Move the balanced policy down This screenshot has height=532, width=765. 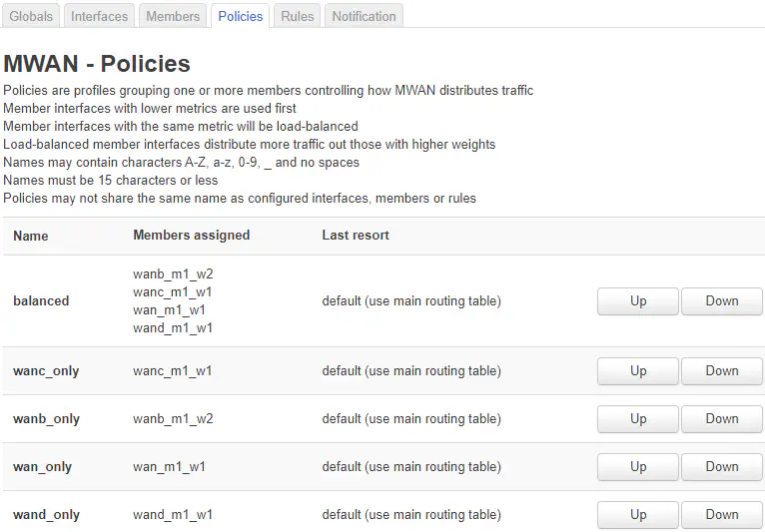721,301
